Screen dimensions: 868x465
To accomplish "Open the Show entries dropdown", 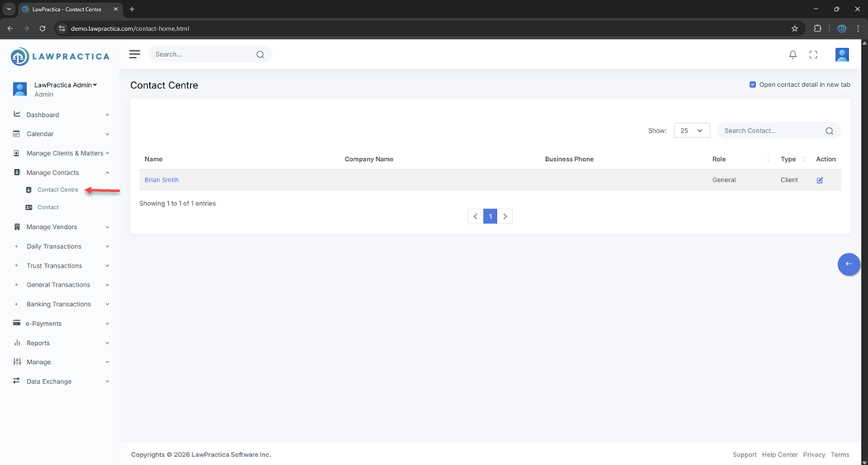I will [691, 131].
